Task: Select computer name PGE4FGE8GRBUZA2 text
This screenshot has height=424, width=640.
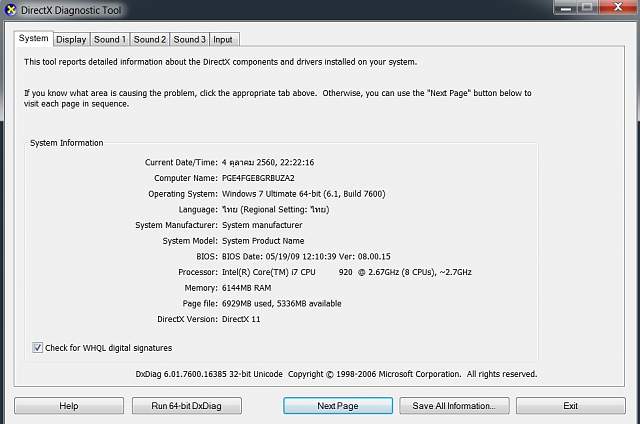Action: (258, 178)
